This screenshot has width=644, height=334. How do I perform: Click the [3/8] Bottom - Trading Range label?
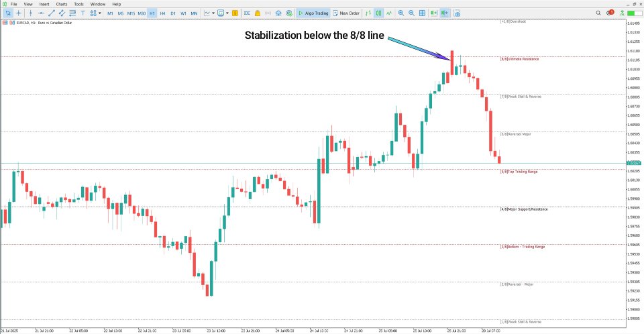pyautogui.click(x=523, y=247)
